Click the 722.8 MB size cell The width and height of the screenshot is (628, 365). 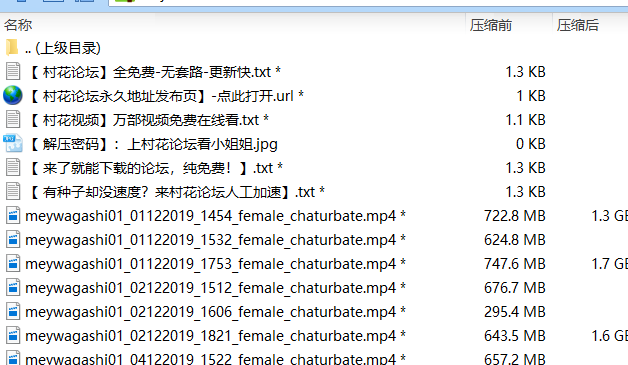pyautogui.click(x=515, y=216)
